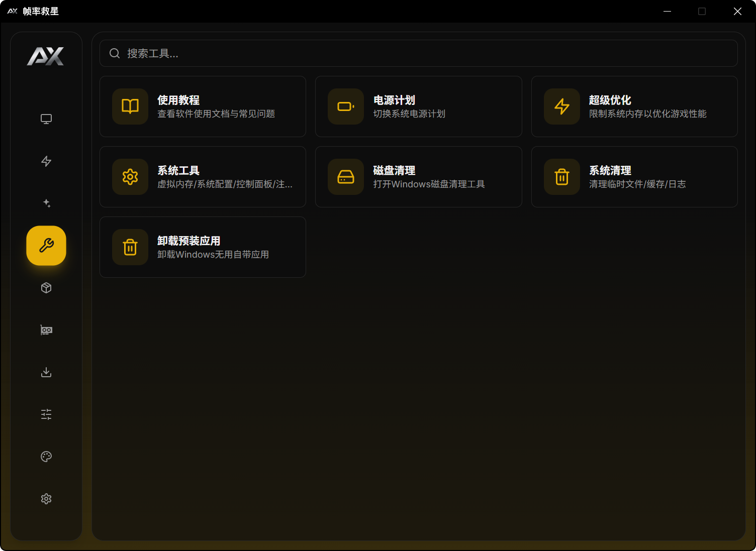756x551 pixels.
Task: Open the 卸载预装应用 uninstall apps card
Action: pos(203,247)
